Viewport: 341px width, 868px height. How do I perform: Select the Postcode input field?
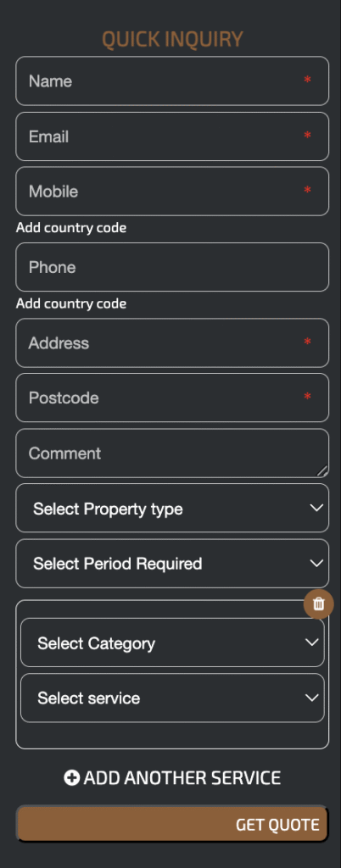[172, 398]
